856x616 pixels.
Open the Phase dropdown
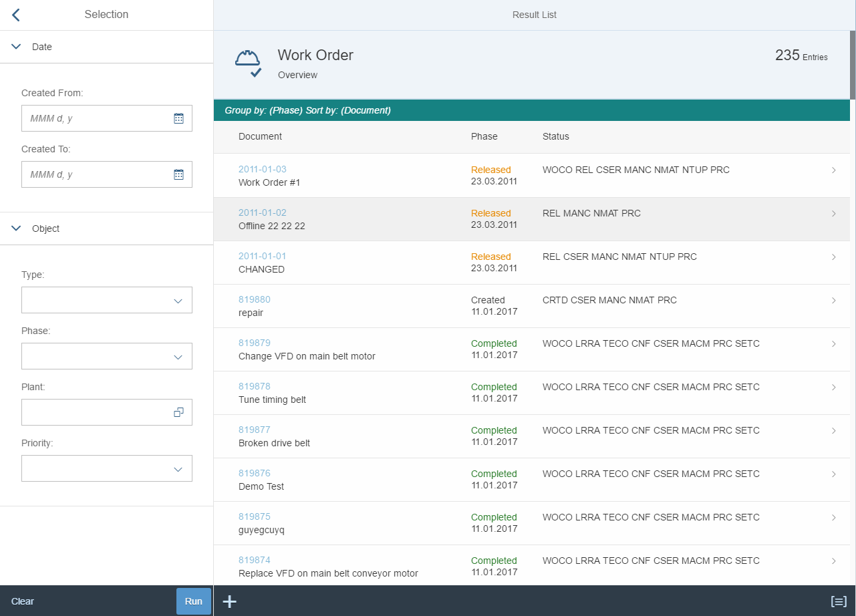pyautogui.click(x=178, y=356)
